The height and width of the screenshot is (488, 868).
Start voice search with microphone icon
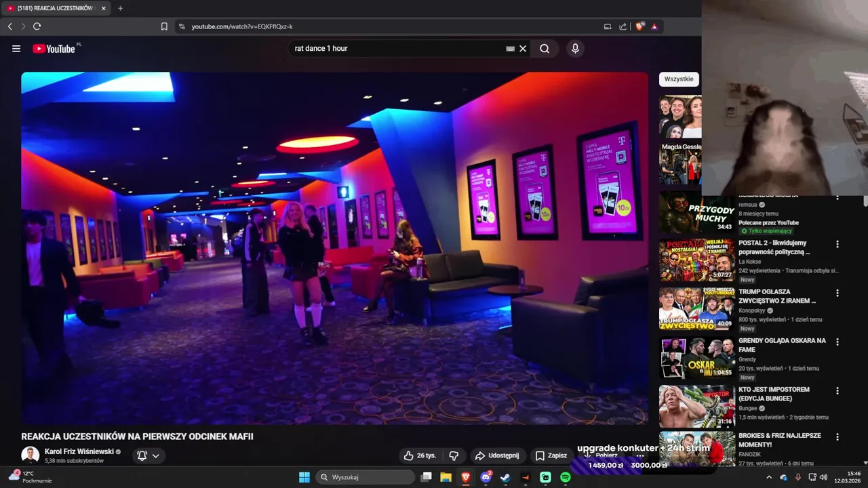tap(575, 49)
